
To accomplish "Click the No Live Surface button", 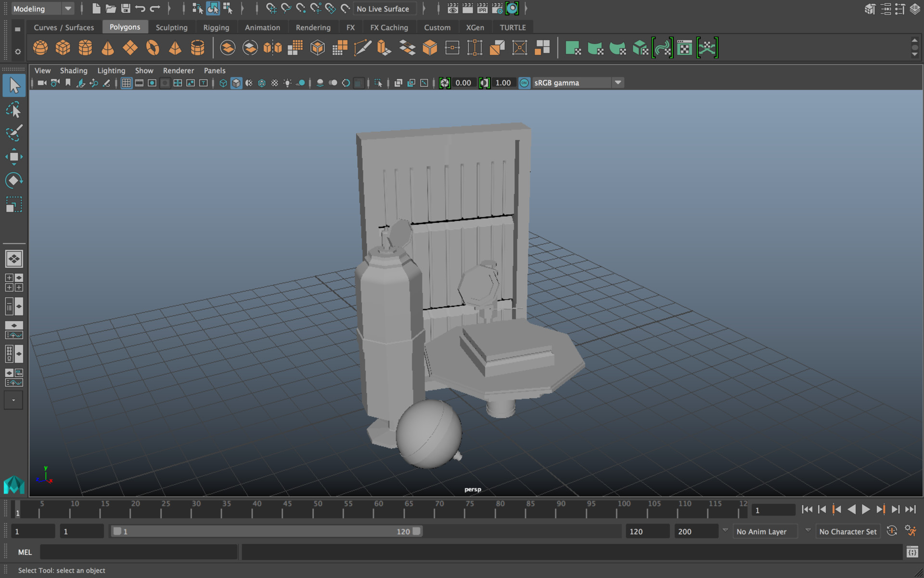I will tap(384, 8).
